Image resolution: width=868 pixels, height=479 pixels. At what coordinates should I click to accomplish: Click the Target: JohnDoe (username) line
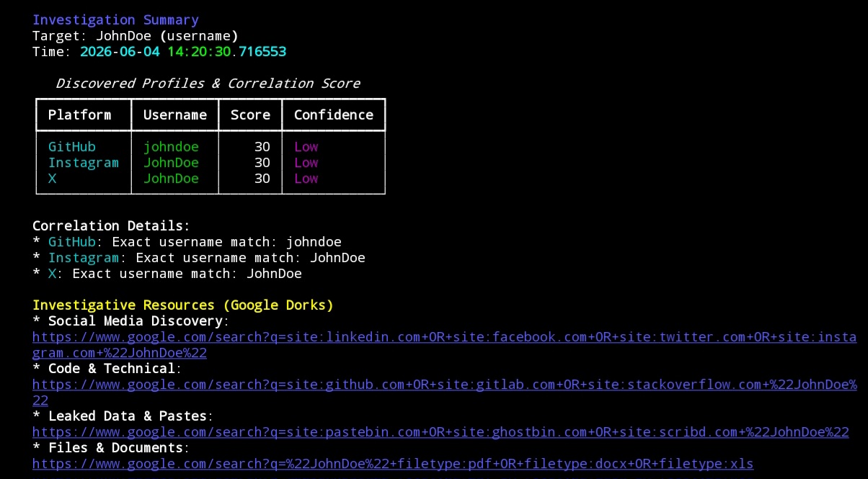[136, 36]
